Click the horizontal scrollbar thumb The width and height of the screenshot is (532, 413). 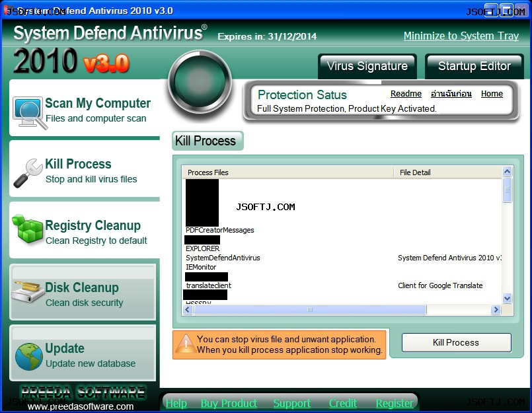coord(310,309)
